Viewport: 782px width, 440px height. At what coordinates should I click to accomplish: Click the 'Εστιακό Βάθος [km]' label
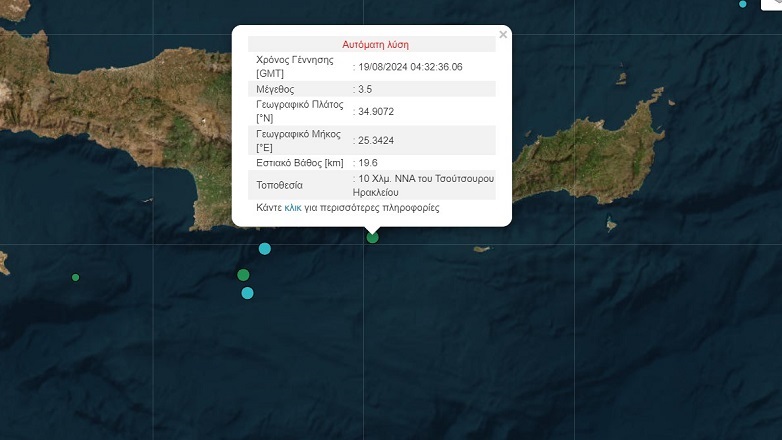(x=300, y=162)
